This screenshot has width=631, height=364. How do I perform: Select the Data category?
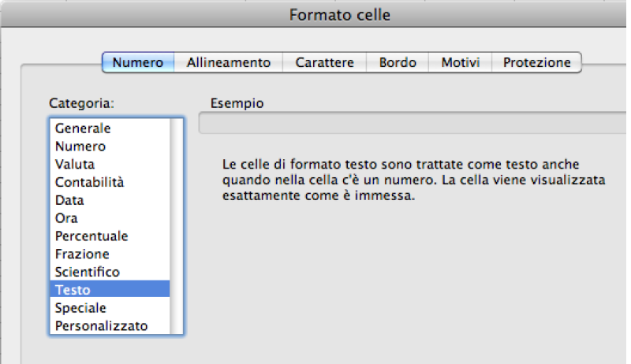pos(69,200)
